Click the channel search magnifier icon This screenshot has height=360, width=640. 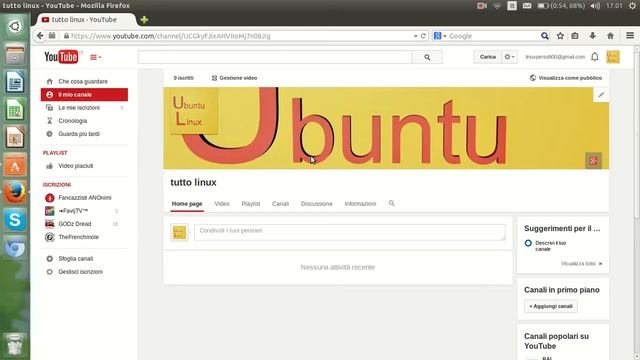coord(391,203)
